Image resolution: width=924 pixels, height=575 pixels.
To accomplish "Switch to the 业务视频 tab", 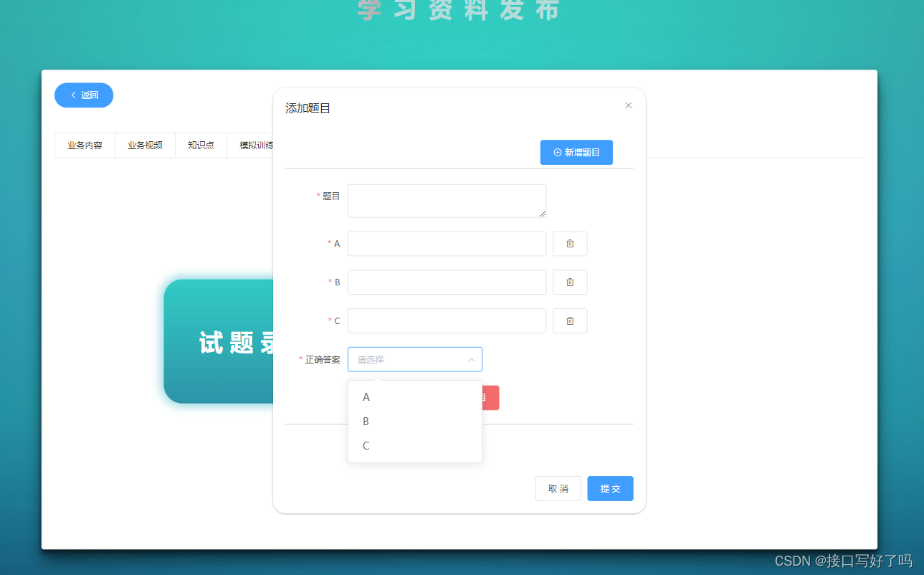I will tap(145, 146).
